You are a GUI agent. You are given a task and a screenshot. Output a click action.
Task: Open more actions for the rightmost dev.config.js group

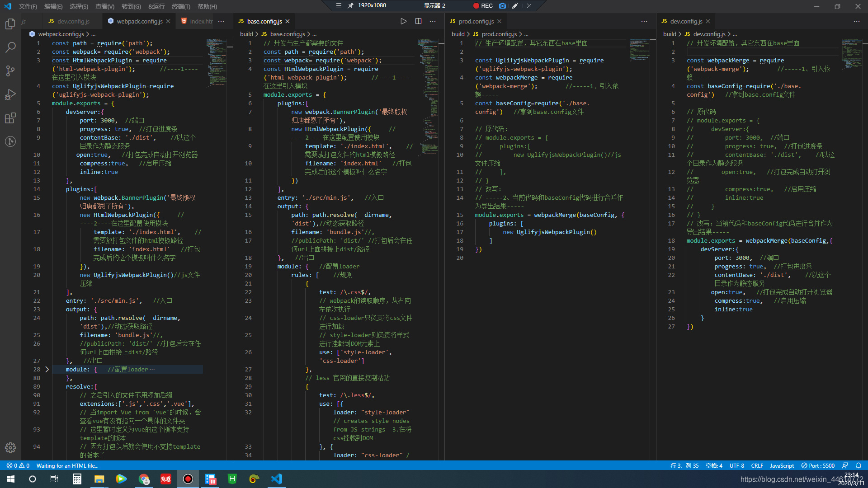point(857,21)
